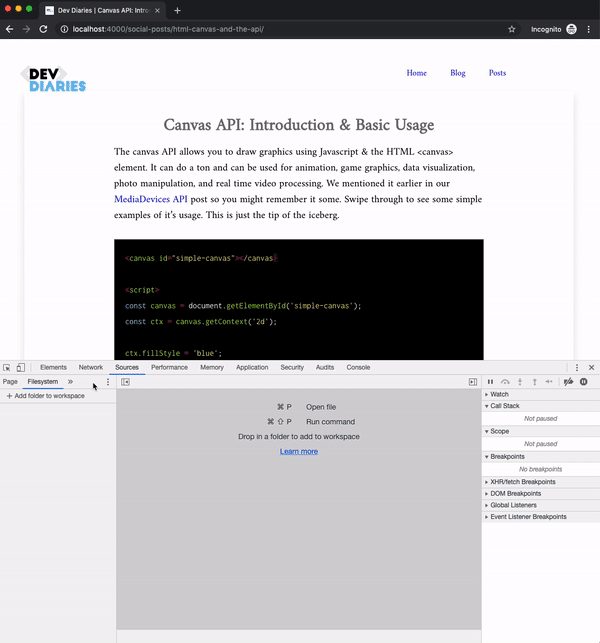This screenshot has width=600, height=643.
Task: Open DevTools customize three-dot menu
Action: click(577, 367)
